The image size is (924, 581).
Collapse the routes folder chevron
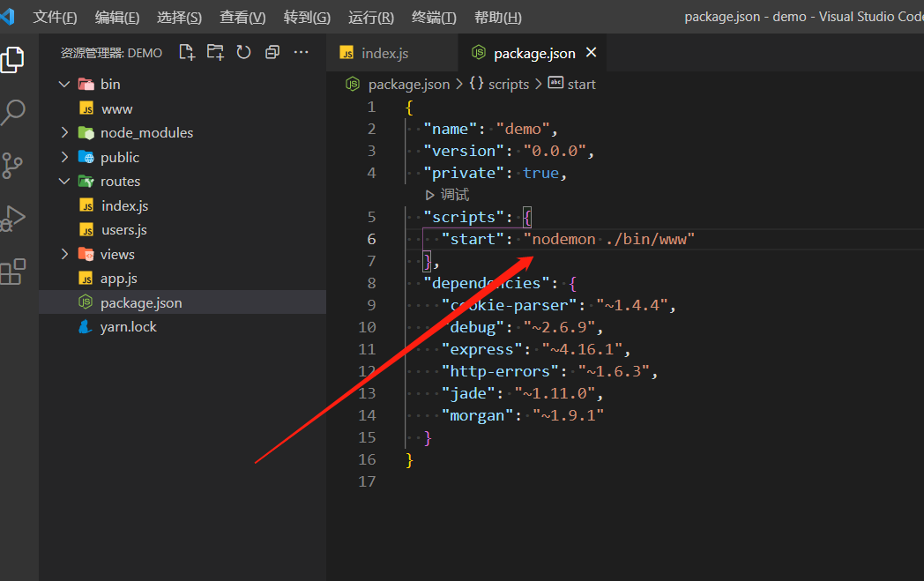(x=64, y=182)
